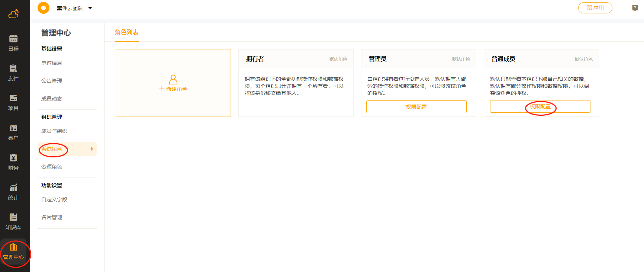Open the 日程 calendar icon in sidebar
The height and width of the screenshot is (272, 644).
[13, 39]
